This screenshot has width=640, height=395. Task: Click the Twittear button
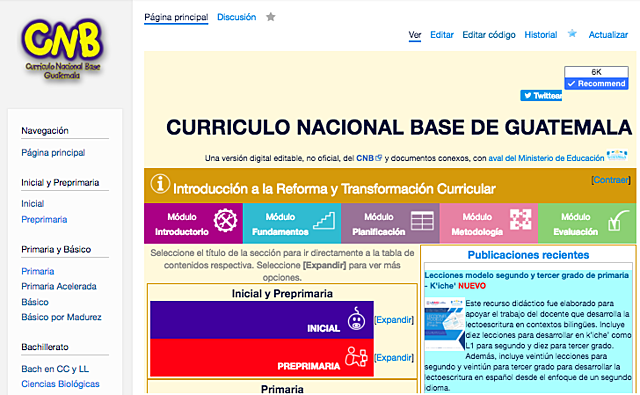tap(541, 95)
